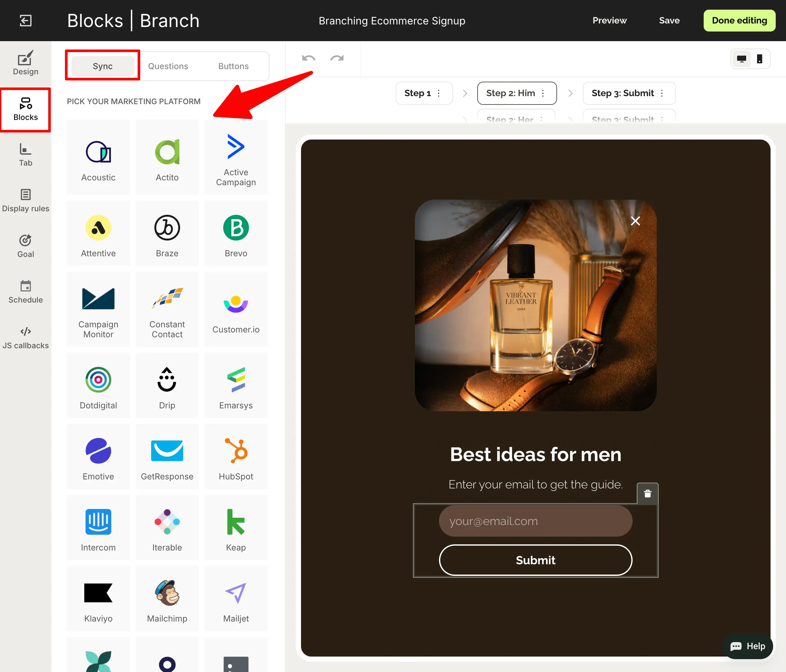Open the Step 2: Him options menu
The width and height of the screenshot is (786, 672).
point(543,93)
